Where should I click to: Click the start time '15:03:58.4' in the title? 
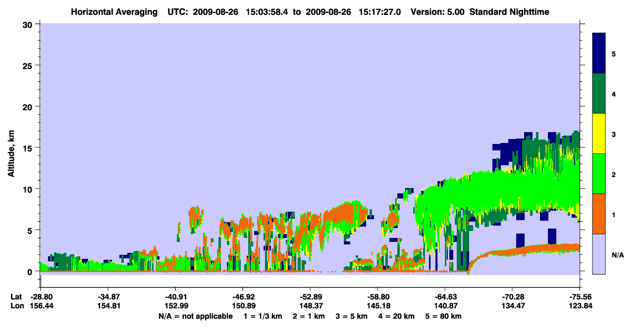[x=266, y=12]
